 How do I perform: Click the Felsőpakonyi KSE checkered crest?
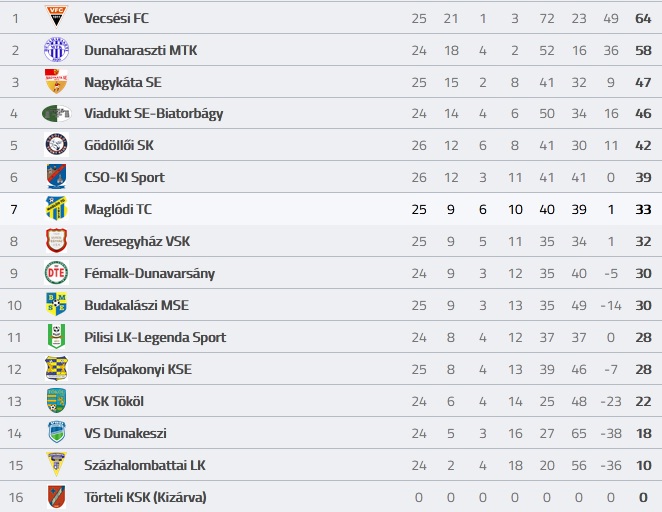(56, 368)
